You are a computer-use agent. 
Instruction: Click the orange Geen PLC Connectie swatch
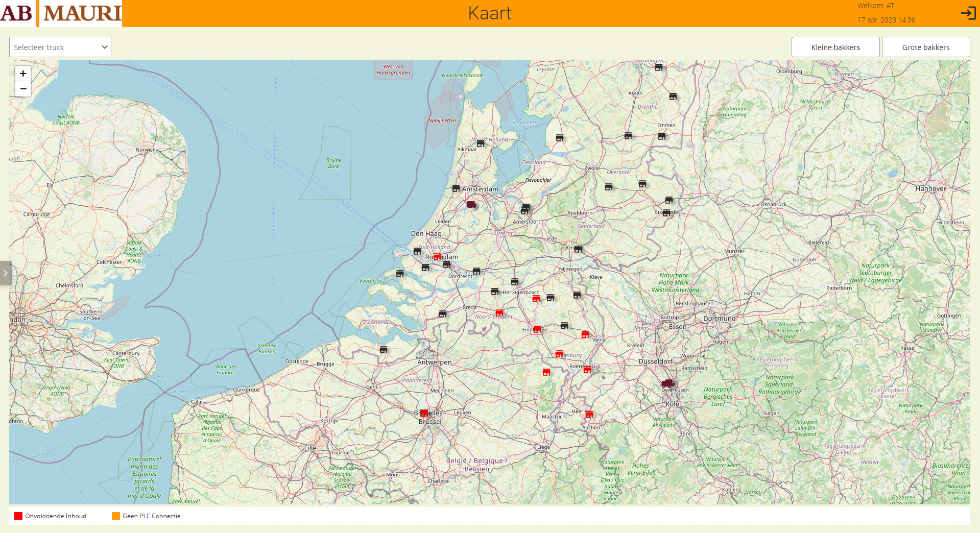pyautogui.click(x=116, y=516)
